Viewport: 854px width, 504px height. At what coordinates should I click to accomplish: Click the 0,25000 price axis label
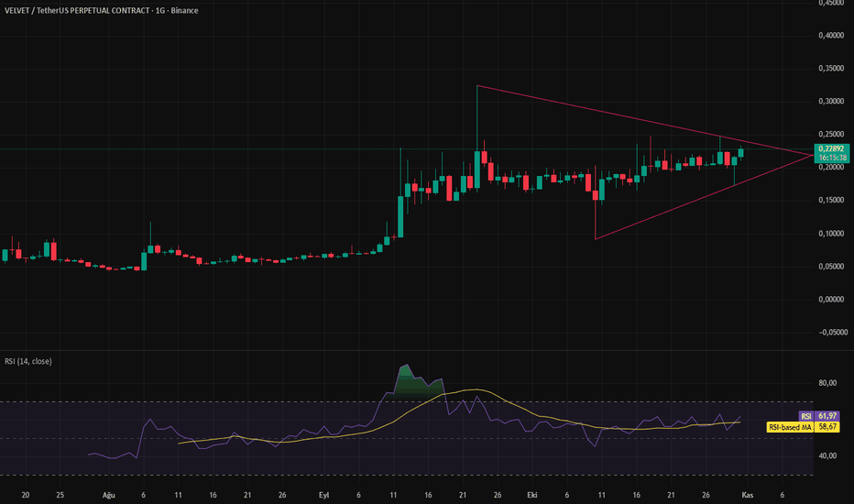[x=831, y=134]
